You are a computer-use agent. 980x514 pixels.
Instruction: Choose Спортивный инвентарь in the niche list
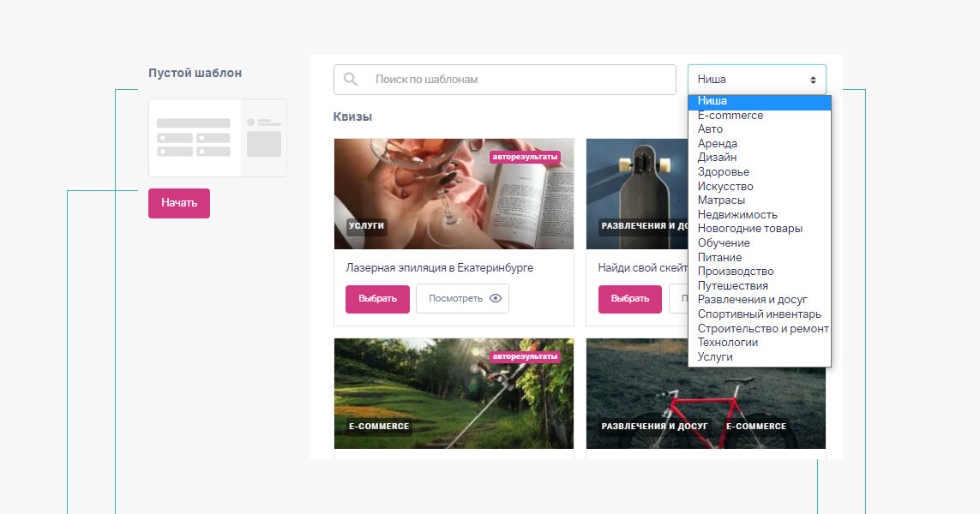[x=760, y=314]
